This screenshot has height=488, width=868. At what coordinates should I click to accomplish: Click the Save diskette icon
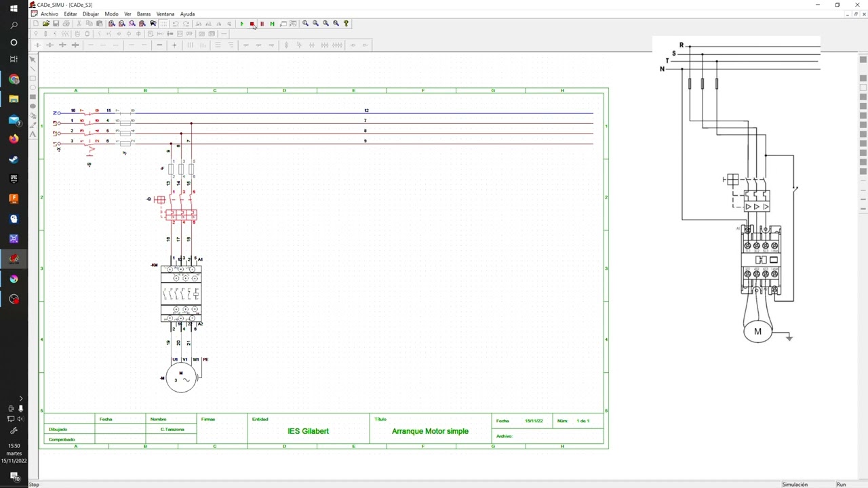point(56,24)
